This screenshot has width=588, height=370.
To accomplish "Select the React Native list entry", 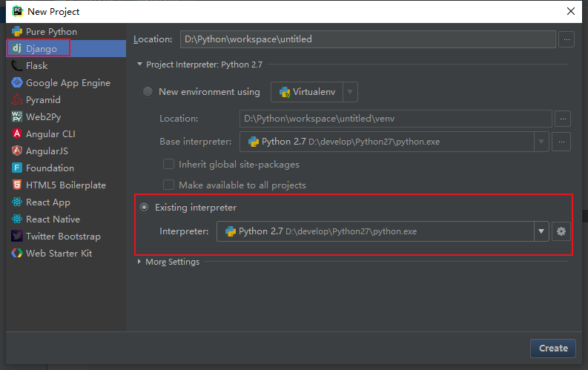I will point(66,219).
